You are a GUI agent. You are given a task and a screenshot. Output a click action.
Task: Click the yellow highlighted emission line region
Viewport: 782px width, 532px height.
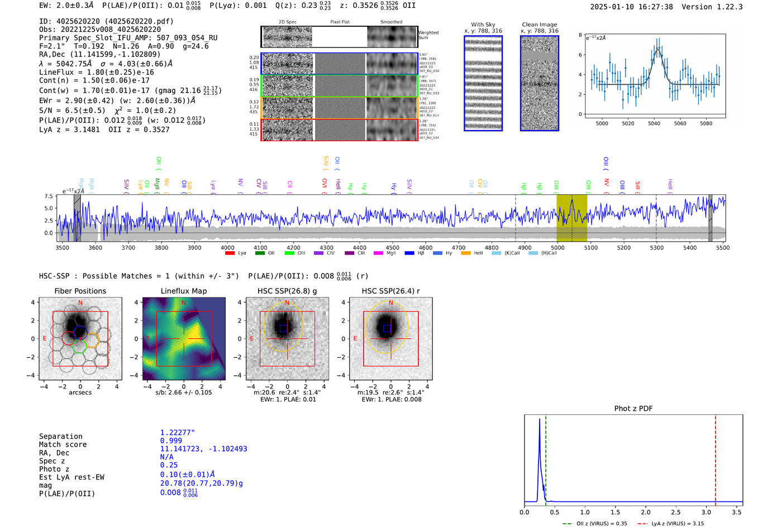tap(571, 218)
